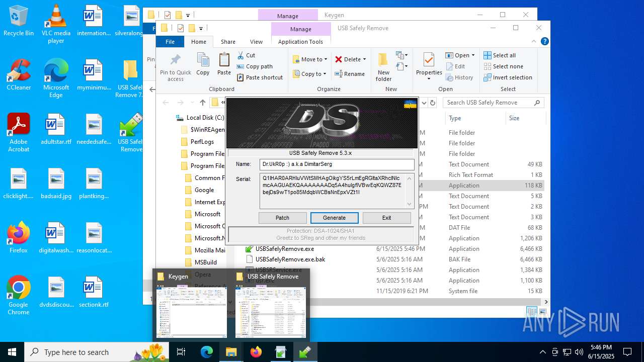Viewport: 644px width, 362px height.
Task: Click the Generate button in keygen
Action: click(334, 218)
